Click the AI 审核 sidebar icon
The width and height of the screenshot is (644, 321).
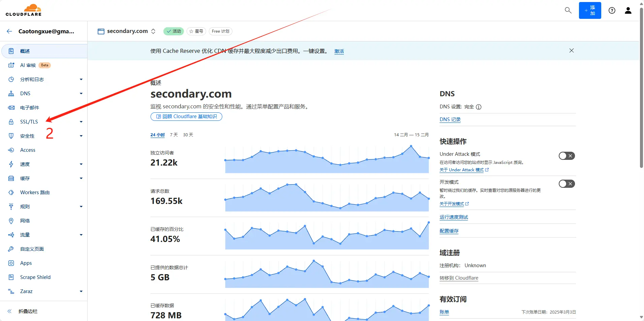pyautogui.click(x=11, y=65)
